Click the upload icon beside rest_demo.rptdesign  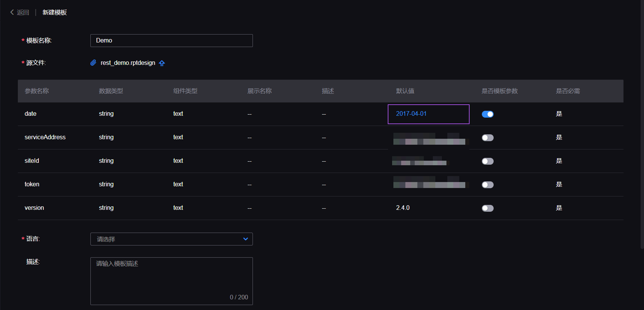[162, 63]
